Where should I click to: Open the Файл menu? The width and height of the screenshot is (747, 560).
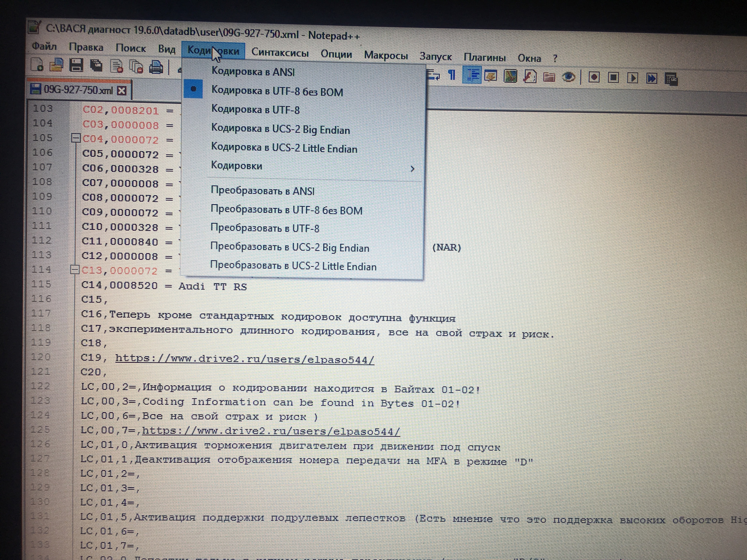(x=44, y=46)
